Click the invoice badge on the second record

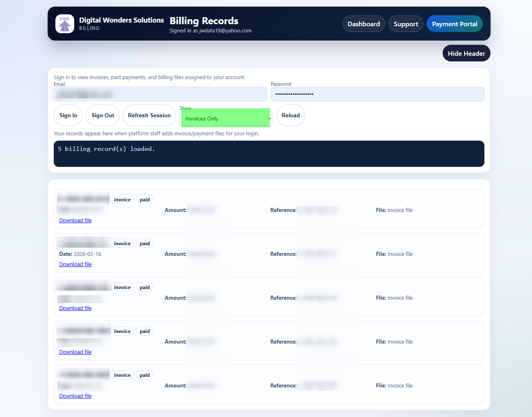pyautogui.click(x=122, y=243)
